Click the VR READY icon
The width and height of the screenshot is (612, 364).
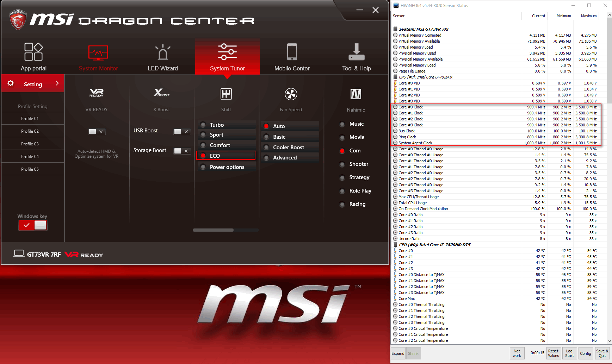pos(96,93)
